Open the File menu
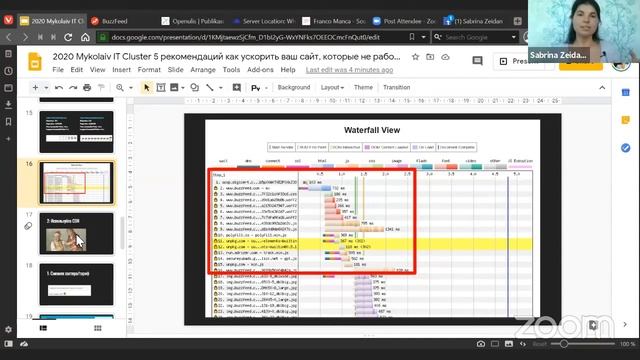 click(x=58, y=70)
